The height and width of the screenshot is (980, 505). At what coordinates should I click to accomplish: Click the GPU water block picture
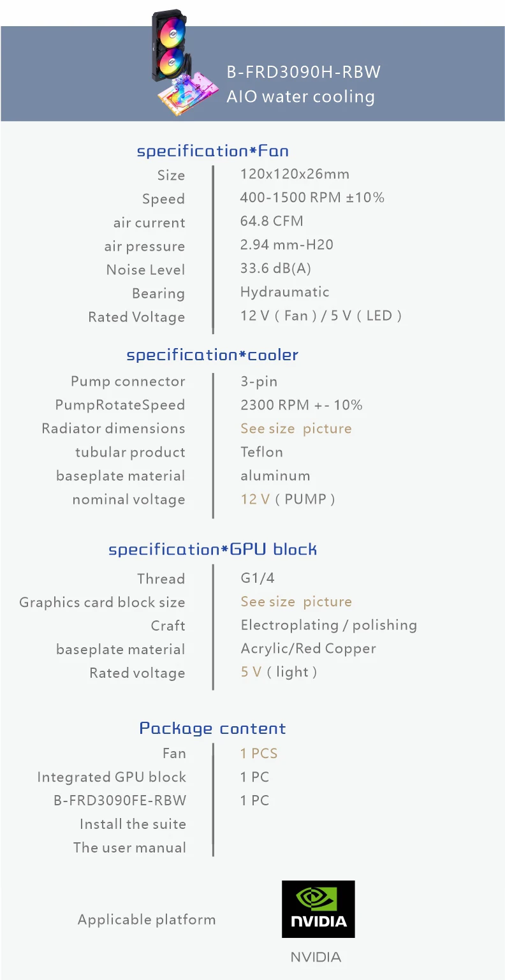pyautogui.click(x=189, y=92)
